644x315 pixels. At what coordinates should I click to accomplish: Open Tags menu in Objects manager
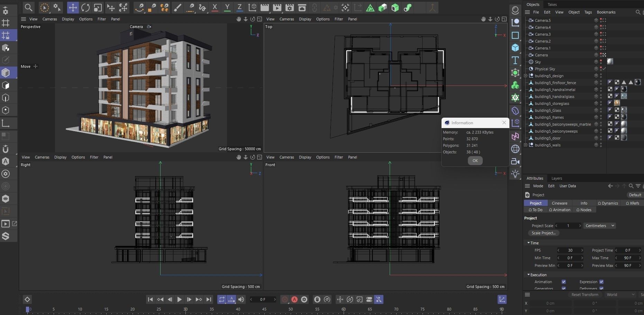[x=588, y=12]
